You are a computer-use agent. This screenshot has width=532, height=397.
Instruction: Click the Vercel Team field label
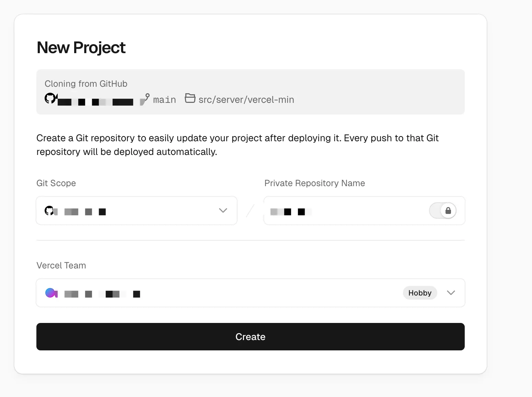(x=61, y=265)
